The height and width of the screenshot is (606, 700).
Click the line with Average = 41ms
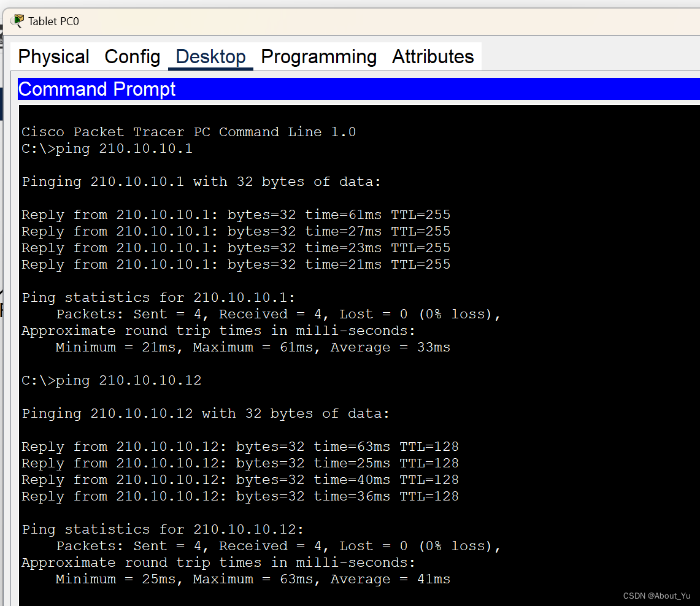(x=253, y=579)
